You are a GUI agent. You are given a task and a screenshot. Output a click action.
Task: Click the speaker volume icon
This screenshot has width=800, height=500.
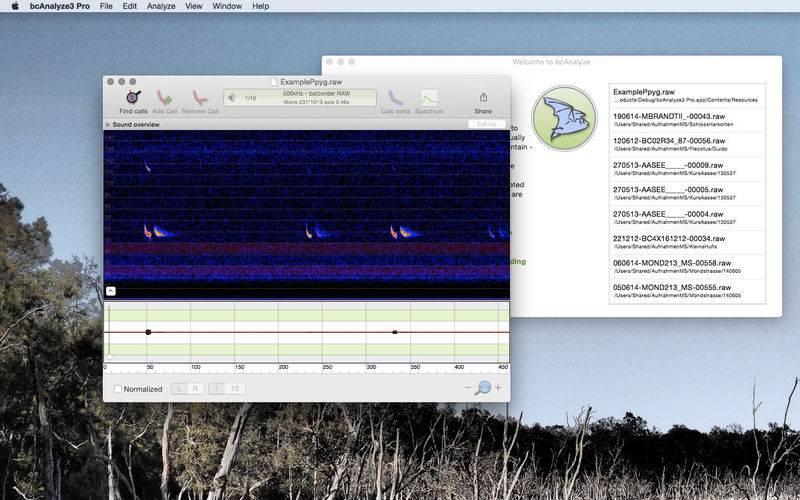(x=232, y=98)
